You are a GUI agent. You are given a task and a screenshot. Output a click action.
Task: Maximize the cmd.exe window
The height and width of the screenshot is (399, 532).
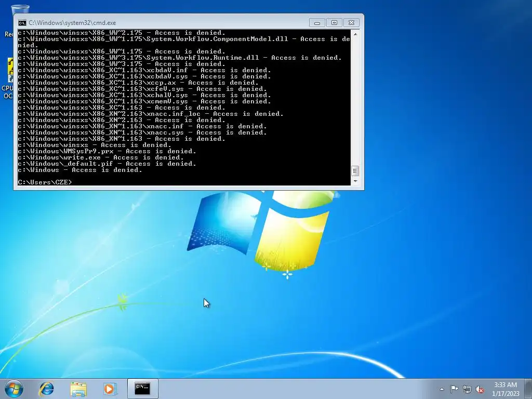point(334,23)
